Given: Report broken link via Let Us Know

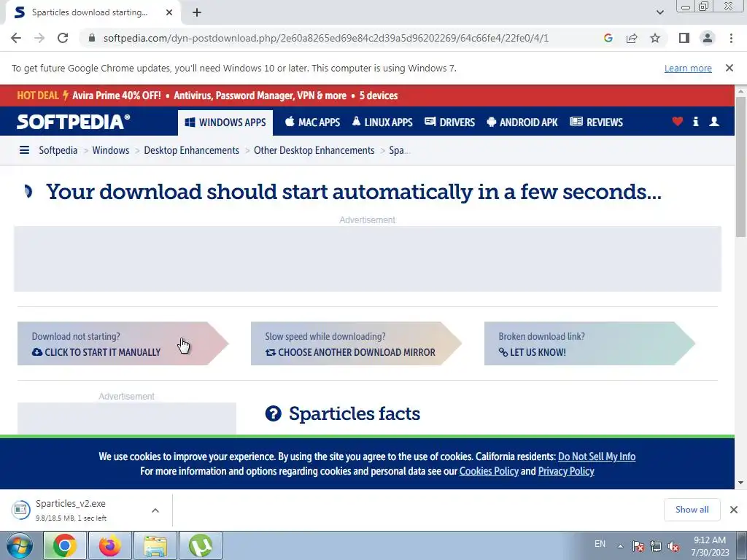Looking at the screenshot, I should click(589, 344).
